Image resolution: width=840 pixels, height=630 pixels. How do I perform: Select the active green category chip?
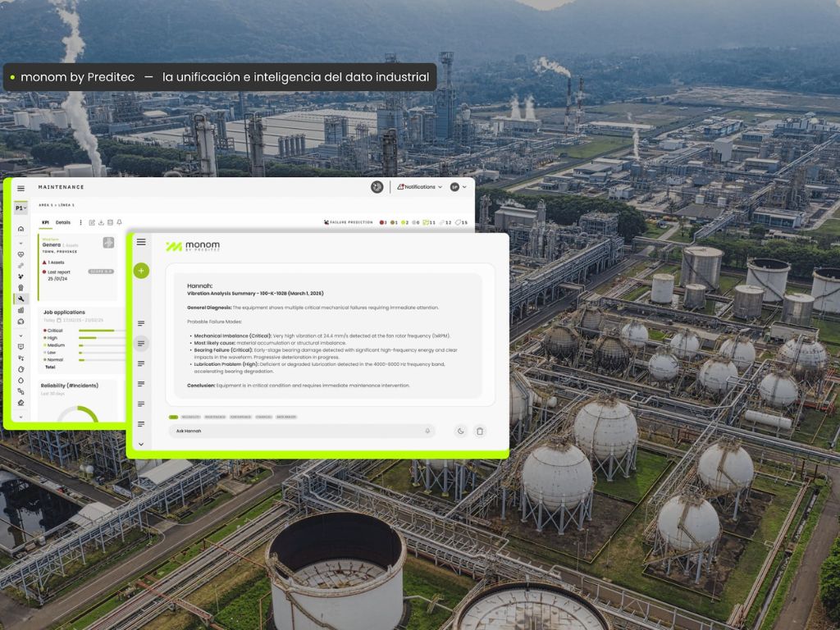[173, 417]
